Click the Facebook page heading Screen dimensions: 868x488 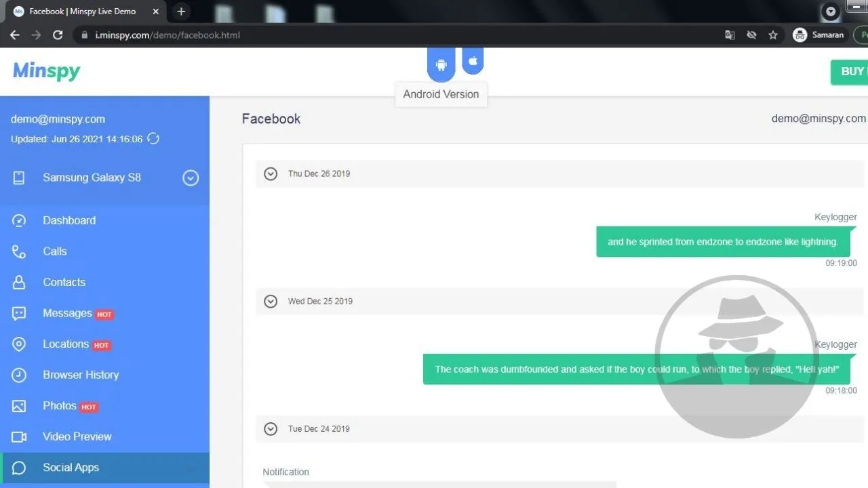[271, 119]
